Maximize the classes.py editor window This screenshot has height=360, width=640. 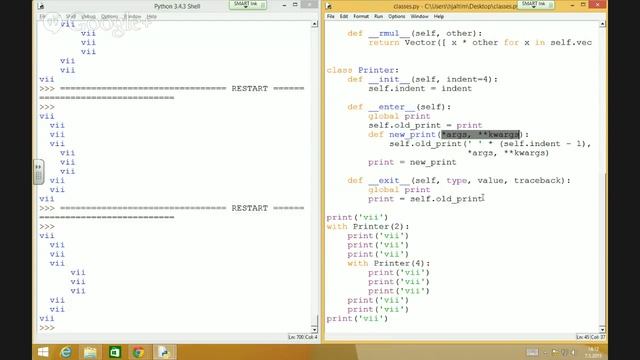pos(583,5)
